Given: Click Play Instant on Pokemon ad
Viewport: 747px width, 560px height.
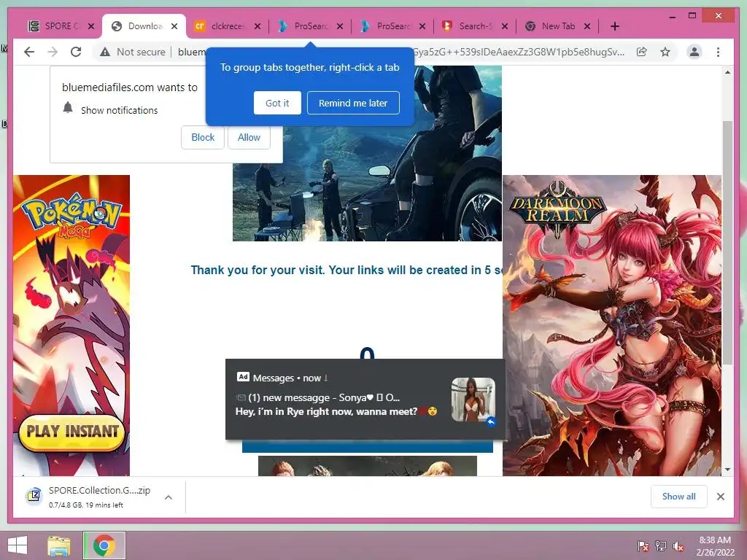Looking at the screenshot, I should pos(72,432).
